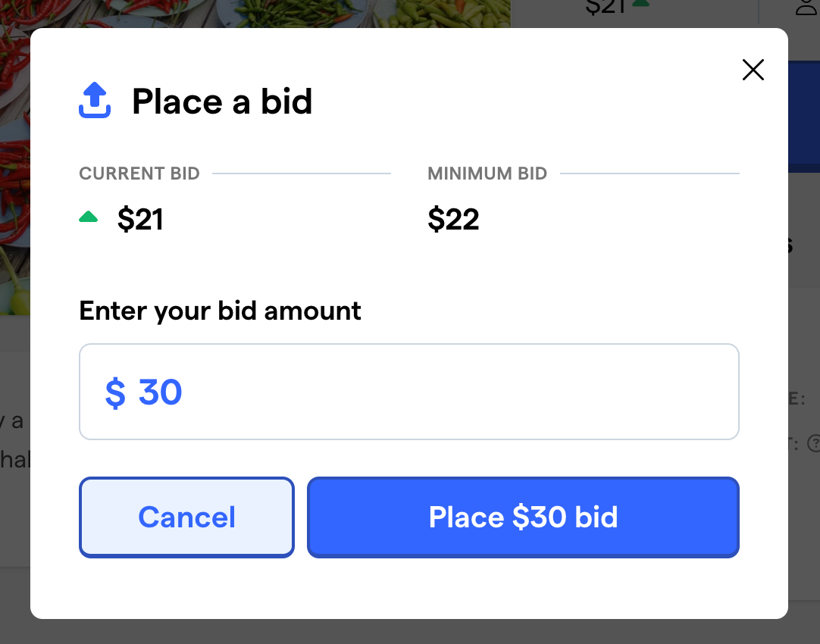Select the Place a bid heading
The image size is (820, 644).
pyautogui.click(x=222, y=101)
